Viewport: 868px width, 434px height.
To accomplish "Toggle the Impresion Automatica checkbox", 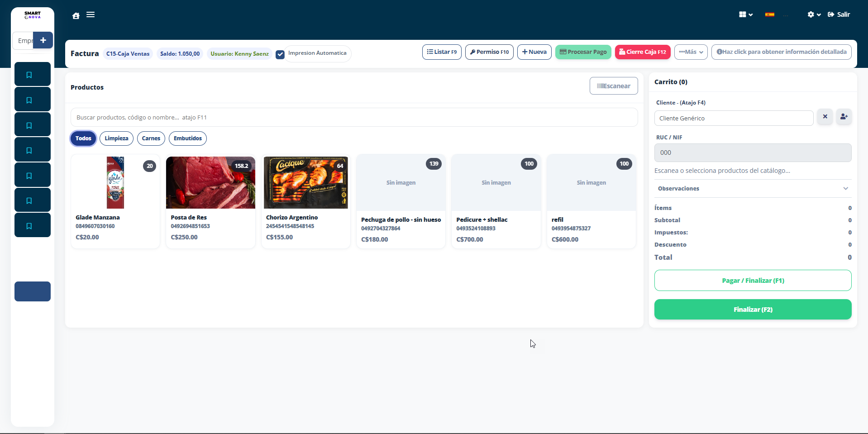I will (280, 54).
